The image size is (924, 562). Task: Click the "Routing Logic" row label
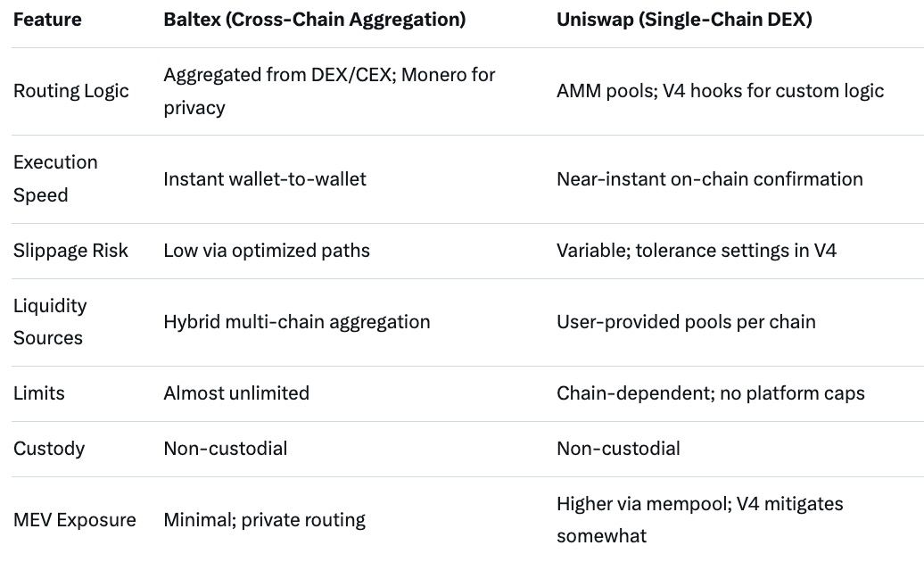click(x=71, y=91)
